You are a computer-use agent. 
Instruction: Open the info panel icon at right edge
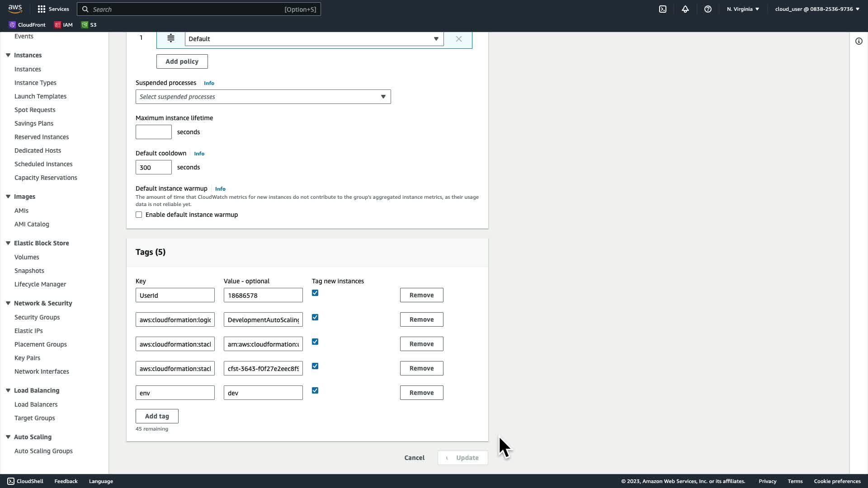[x=859, y=41]
